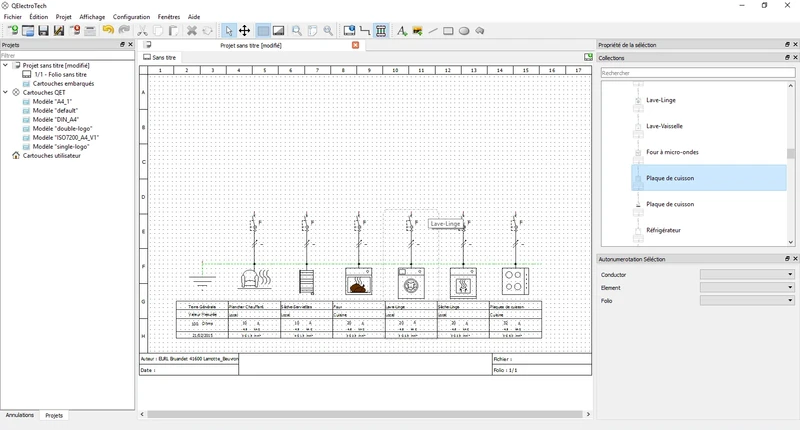Activate the four-arrow move view tool
Viewport: 800px width, 430px height.
244,31
